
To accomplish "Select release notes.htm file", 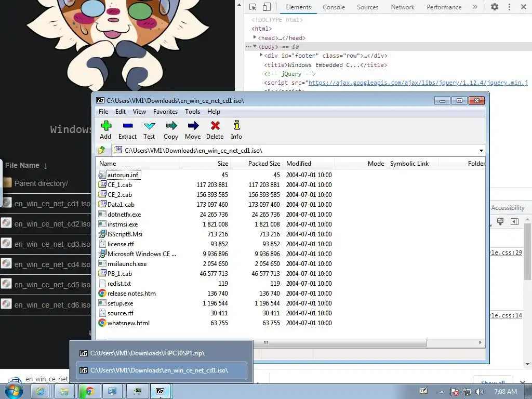I will click(x=131, y=293).
